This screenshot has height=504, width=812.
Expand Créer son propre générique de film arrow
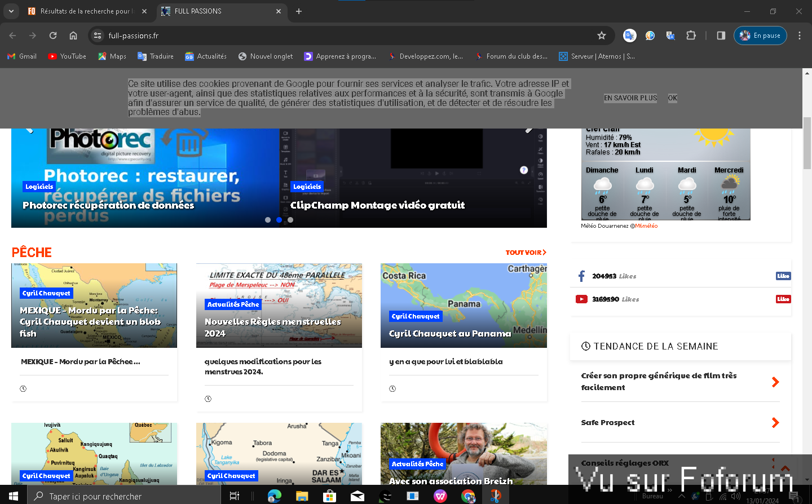pyautogui.click(x=775, y=382)
